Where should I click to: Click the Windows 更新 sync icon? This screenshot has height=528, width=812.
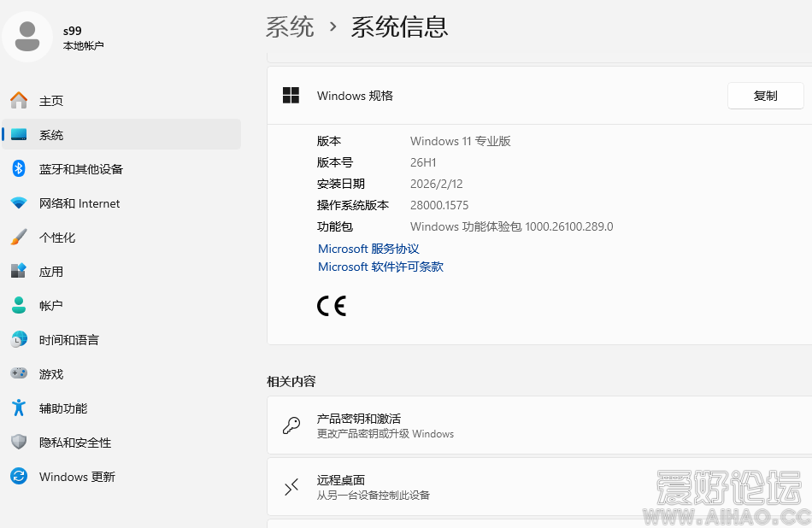point(19,476)
